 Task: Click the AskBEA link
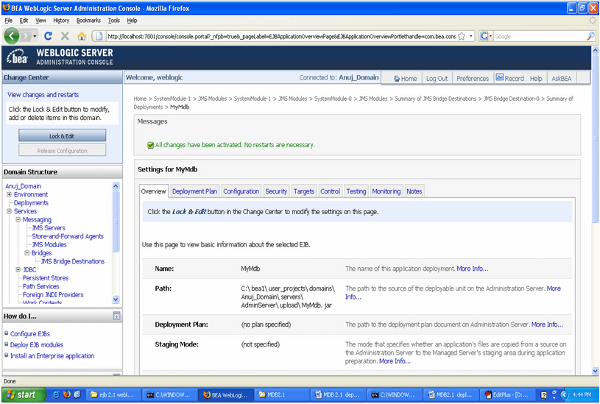click(561, 78)
